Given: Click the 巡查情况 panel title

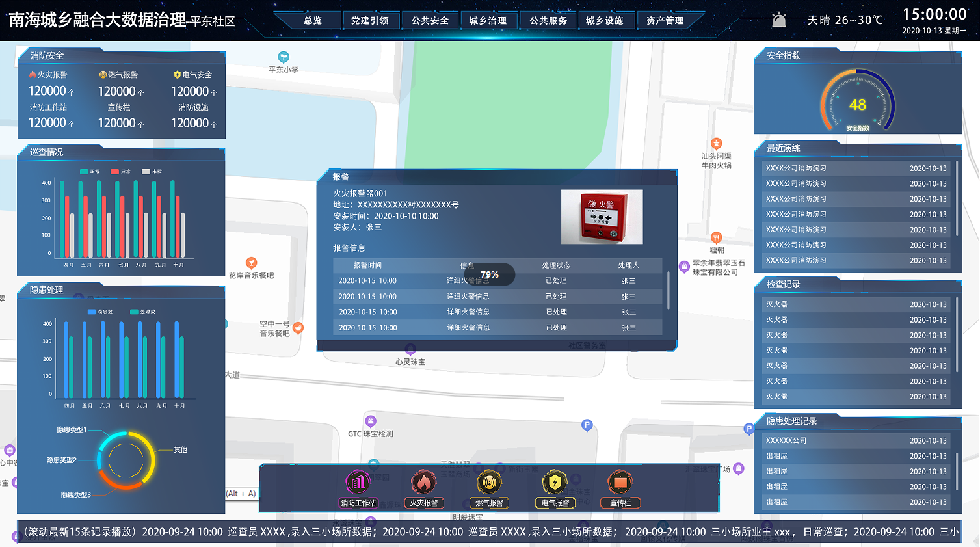Looking at the screenshot, I should coord(47,152).
